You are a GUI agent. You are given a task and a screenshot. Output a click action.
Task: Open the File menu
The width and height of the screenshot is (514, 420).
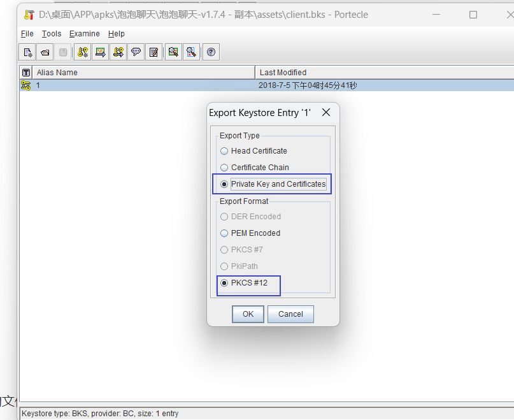27,34
